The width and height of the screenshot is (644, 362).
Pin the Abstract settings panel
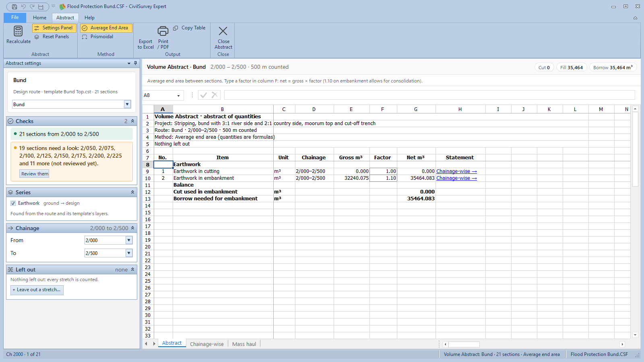click(135, 63)
